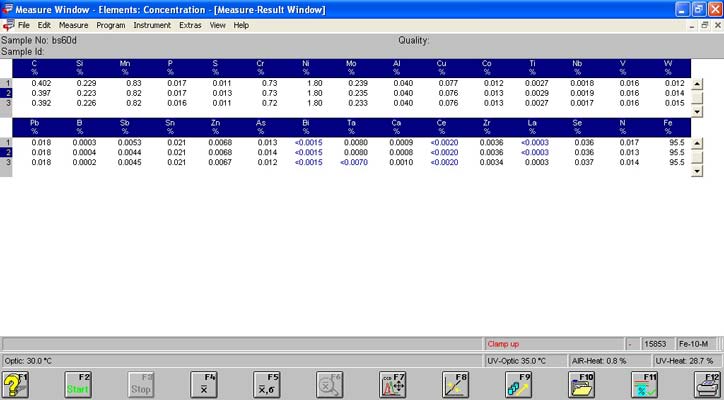The height and width of the screenshot is (400, 724).
Task: Restore the inner Measure-Result window
Action: click(705, 26)
